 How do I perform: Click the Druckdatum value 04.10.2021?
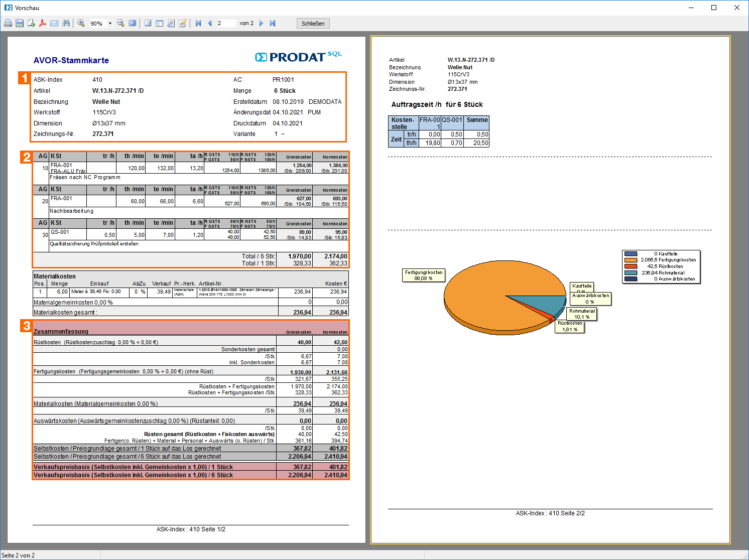288,123
